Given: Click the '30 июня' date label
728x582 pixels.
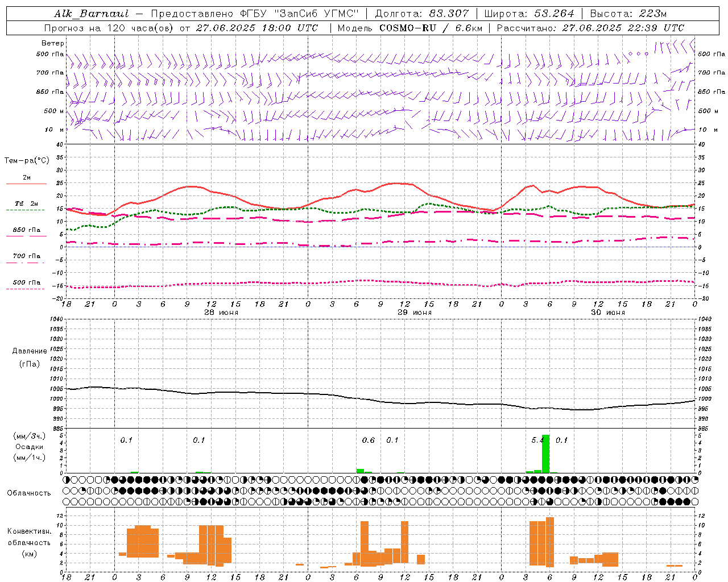Looking at the screenshot, I should (x=608, y=313).
